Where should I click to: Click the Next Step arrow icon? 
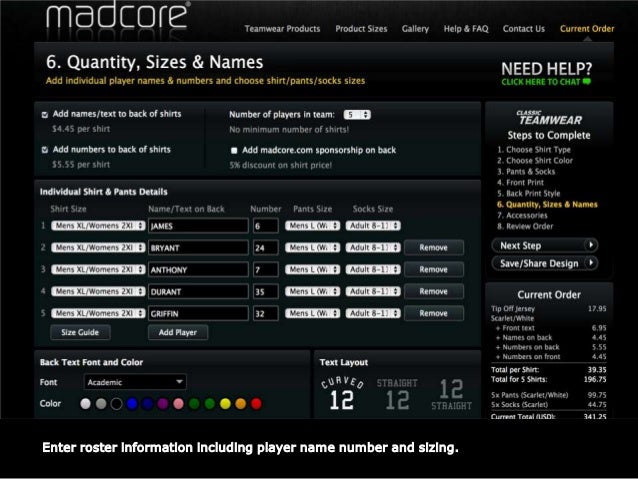pos(590,245)
